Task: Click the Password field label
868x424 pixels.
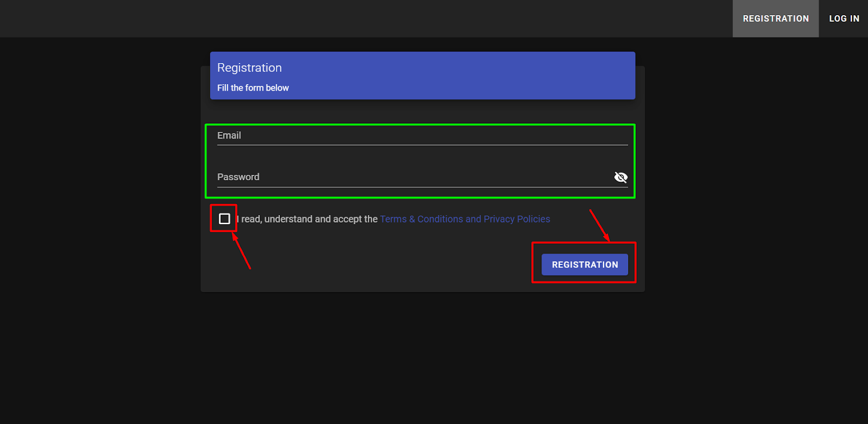Action: (238, 177)
